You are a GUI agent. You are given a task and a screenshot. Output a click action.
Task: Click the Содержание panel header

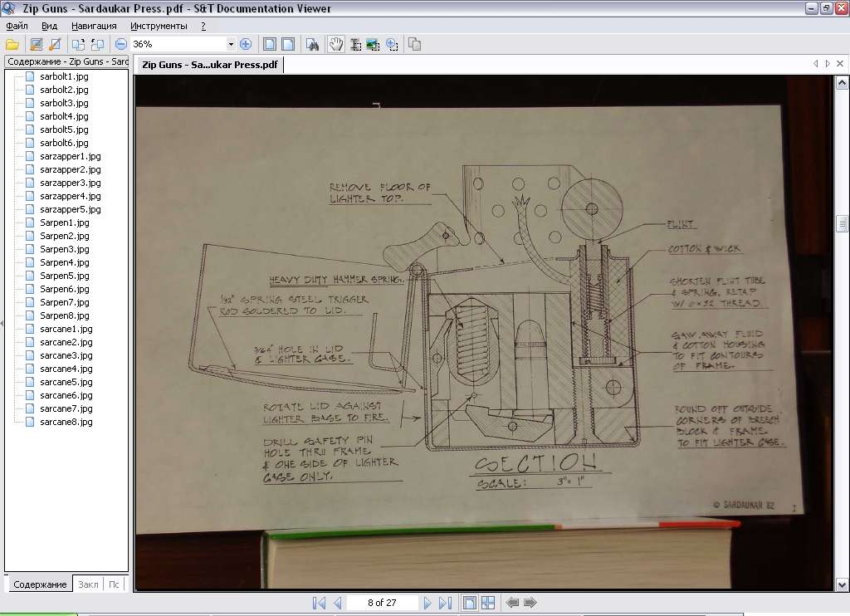pyautogui.click(x=66, y=61)
